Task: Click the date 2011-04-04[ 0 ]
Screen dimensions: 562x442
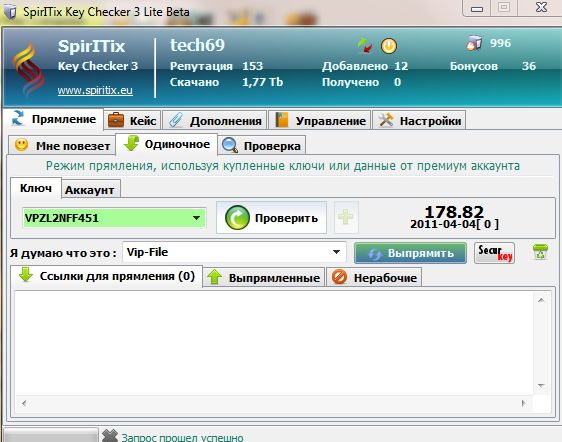Action: [454, 224]
